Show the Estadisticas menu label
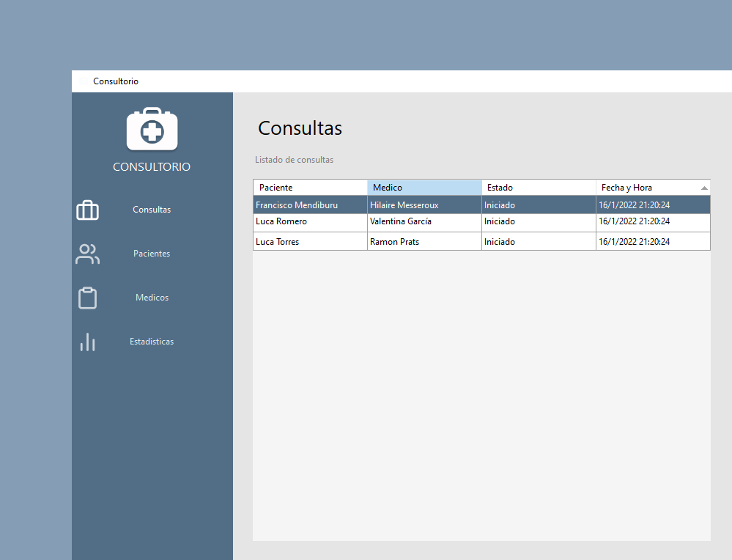Viewport: 732px width, 560px height. (x=152, y=342)
